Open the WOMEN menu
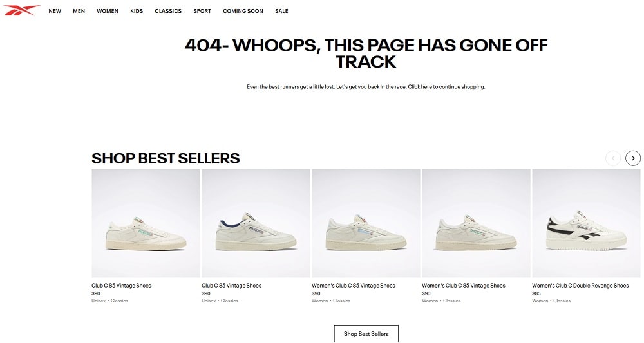 click(x=108, y=11)
